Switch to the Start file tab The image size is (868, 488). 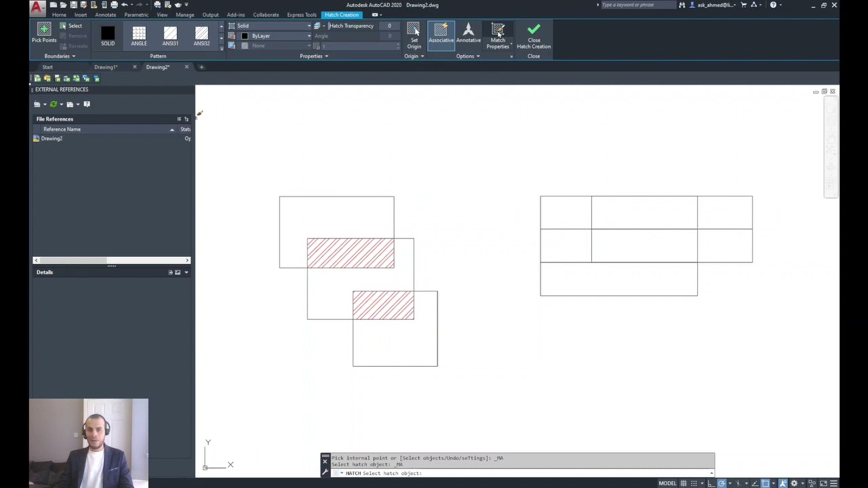(47, 67)
